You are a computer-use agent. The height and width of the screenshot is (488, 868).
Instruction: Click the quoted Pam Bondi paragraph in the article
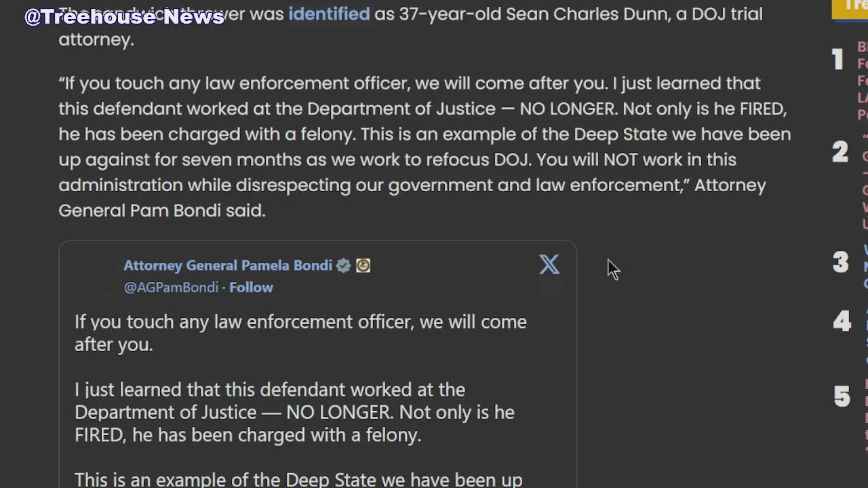425,146
